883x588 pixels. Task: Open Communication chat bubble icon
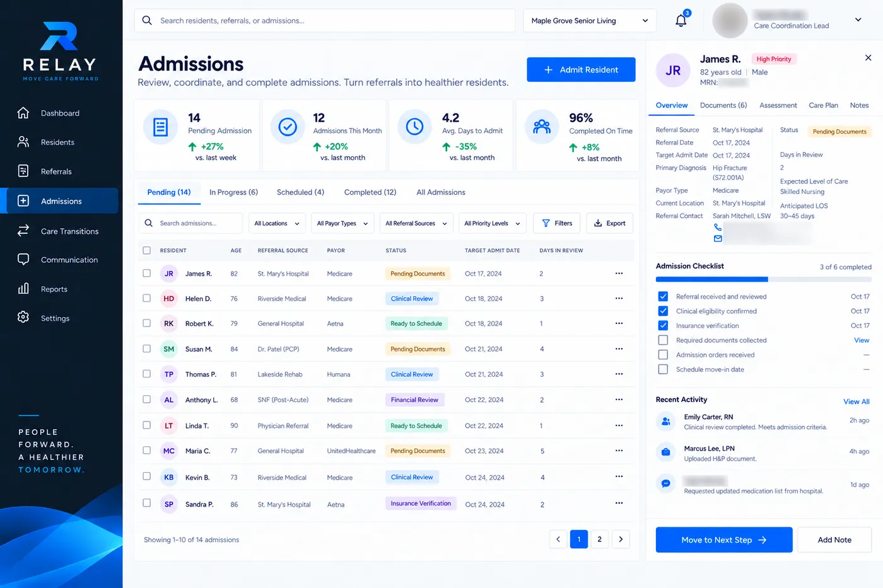coord(23,259)
